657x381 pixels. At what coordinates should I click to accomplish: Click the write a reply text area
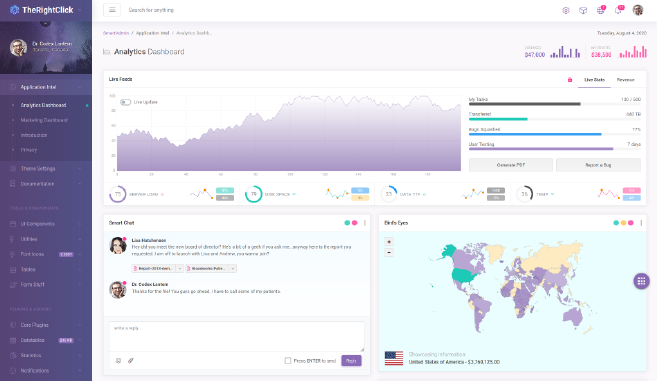[x=237, y=336]
